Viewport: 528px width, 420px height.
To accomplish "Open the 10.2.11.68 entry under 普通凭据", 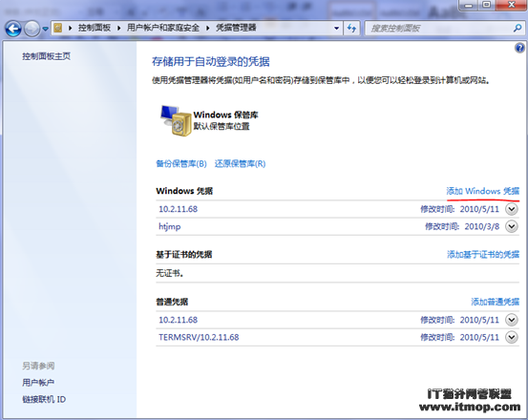I will pos(179,320).
